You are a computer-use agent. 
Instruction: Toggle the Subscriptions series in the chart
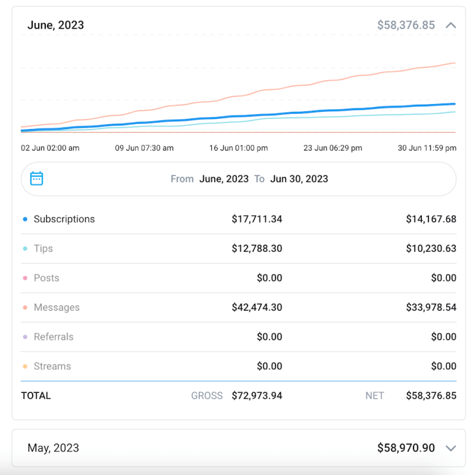[x=64, y=219]
